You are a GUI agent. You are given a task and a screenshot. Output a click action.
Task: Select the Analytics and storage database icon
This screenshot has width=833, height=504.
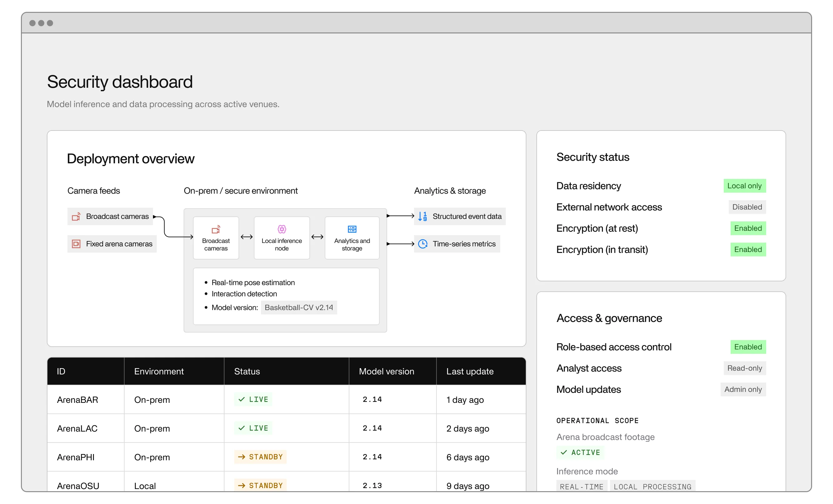[x=352, y=229]
